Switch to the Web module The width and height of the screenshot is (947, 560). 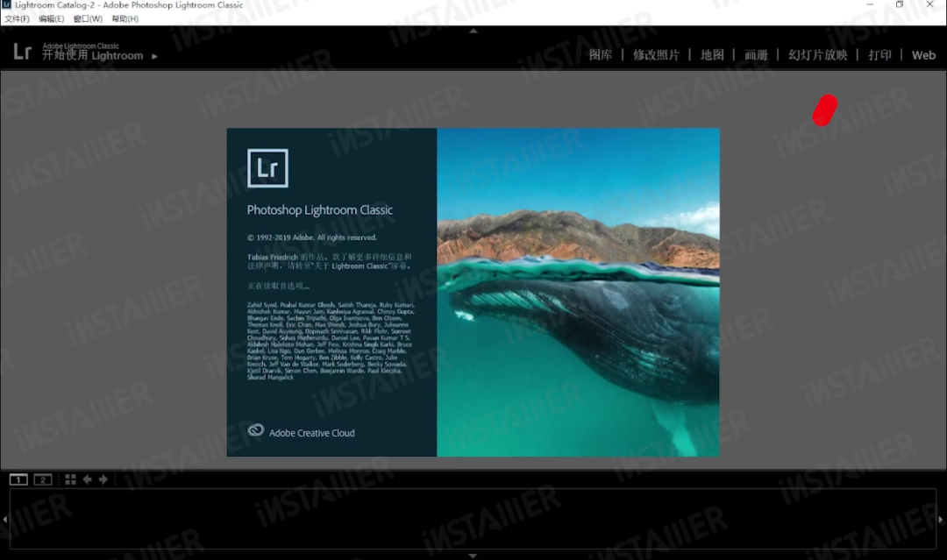[x=923, y=55]
